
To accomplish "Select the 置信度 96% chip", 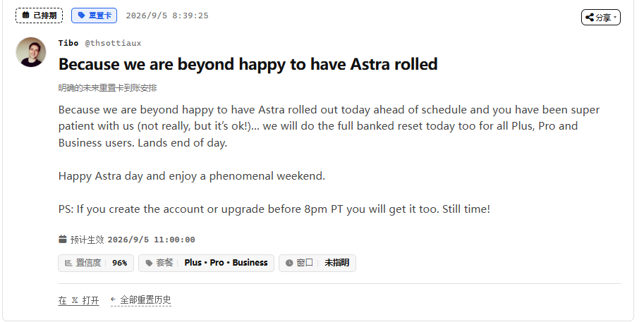I will 96,263.
